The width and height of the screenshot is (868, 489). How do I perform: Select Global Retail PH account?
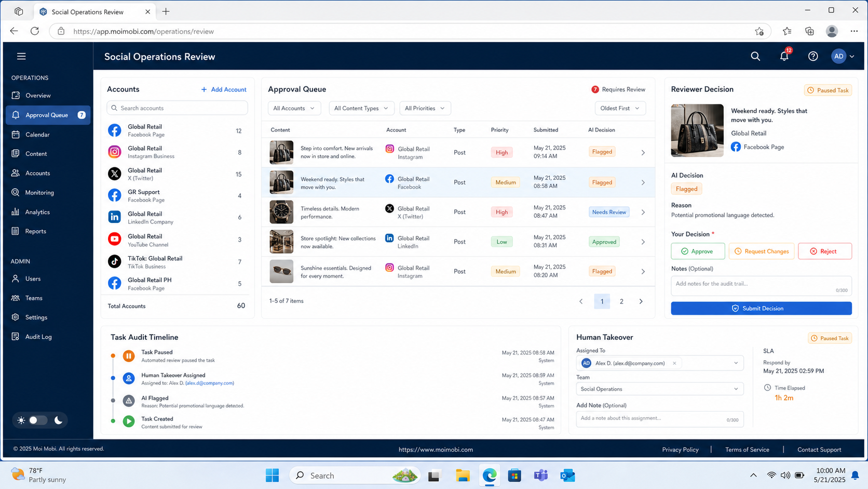(175, 284)
